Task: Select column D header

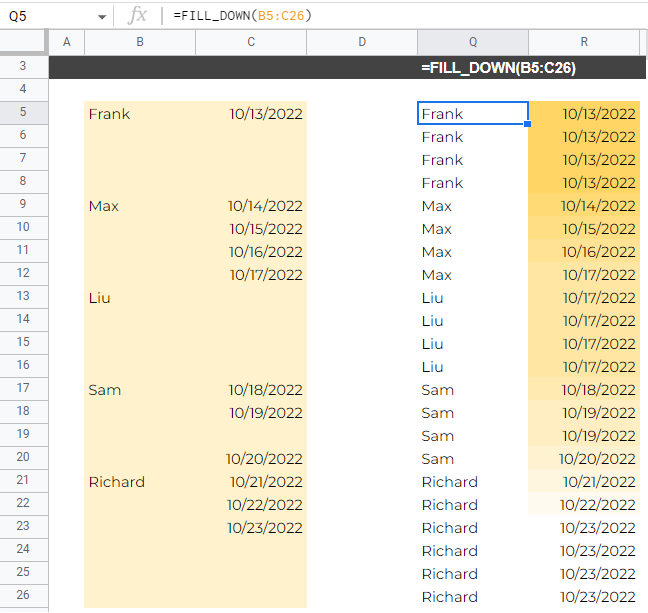Action: (362, 42)
